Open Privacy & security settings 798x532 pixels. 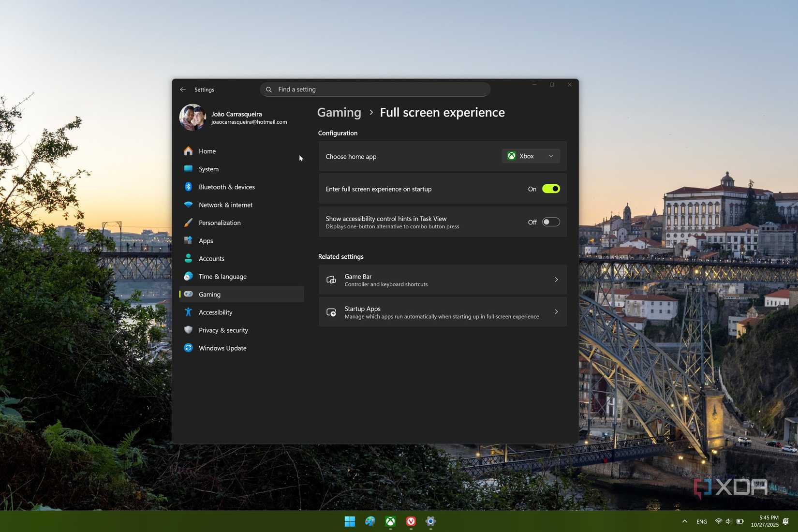[x=223, y=330]
